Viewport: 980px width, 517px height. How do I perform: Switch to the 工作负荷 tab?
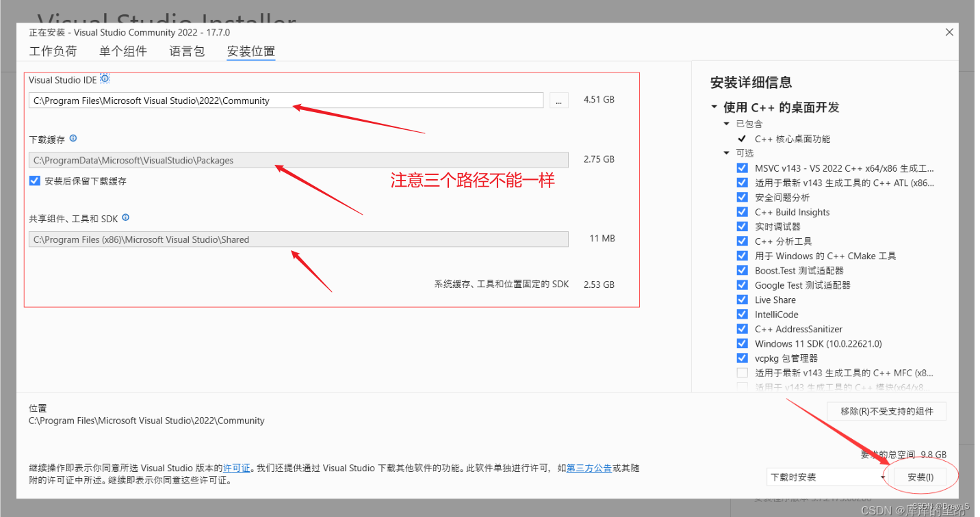[53, 51]
